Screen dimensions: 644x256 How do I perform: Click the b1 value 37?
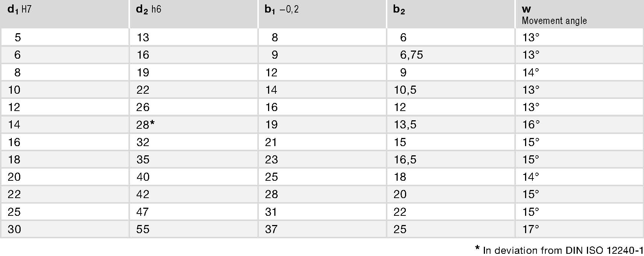click(x=271, y=229)
